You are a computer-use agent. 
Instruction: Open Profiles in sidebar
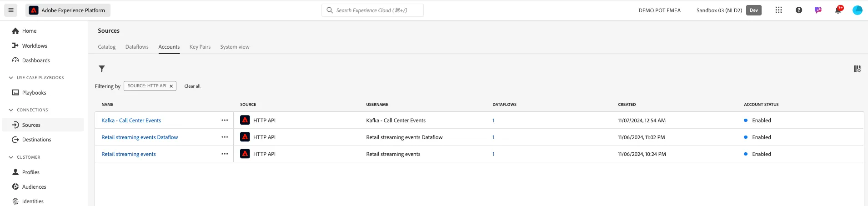coord(30,172)
